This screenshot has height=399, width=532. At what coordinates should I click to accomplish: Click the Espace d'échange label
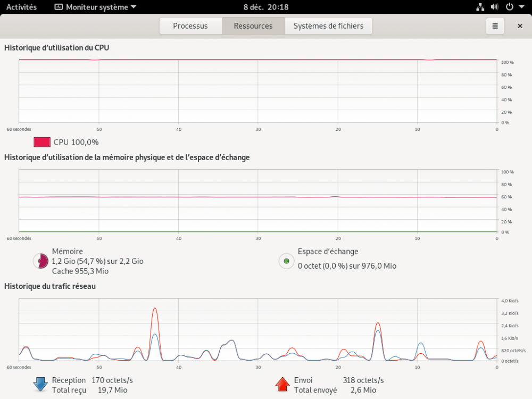tap(328, 252)
